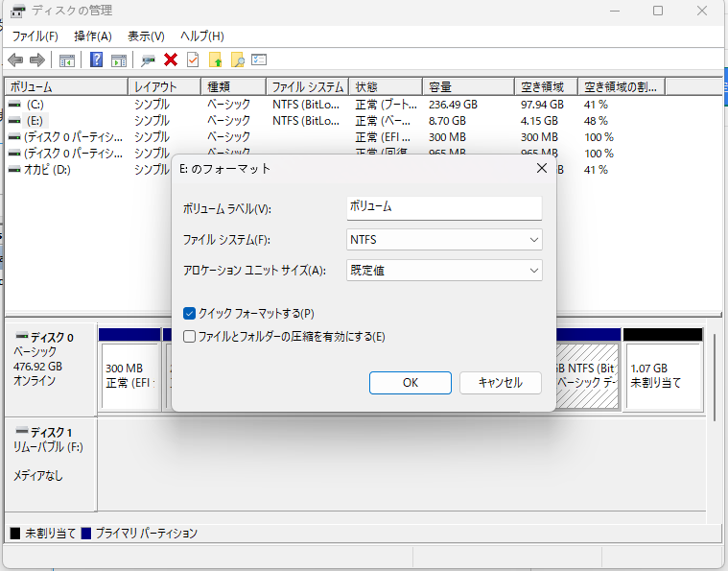
Task: Click the drive icon beside オカピ (D:)
Action: (14, 170)
